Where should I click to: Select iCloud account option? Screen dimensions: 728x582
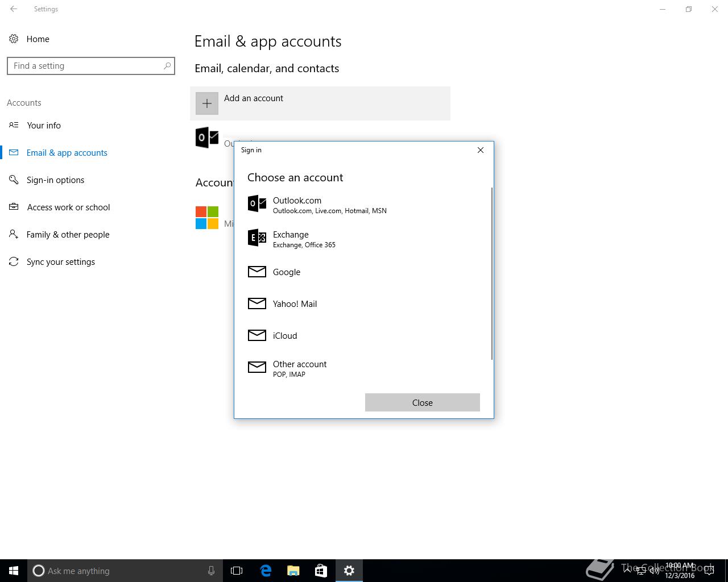pyautogui.click(x=364, y=335)
